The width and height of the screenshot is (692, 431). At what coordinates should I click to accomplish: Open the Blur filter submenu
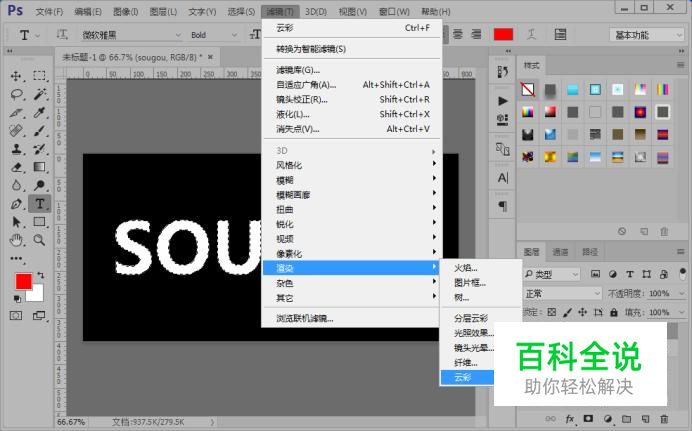pos(352,180)
